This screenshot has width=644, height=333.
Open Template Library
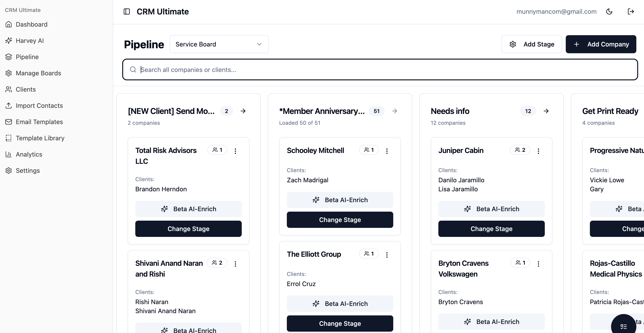[40, 138]
